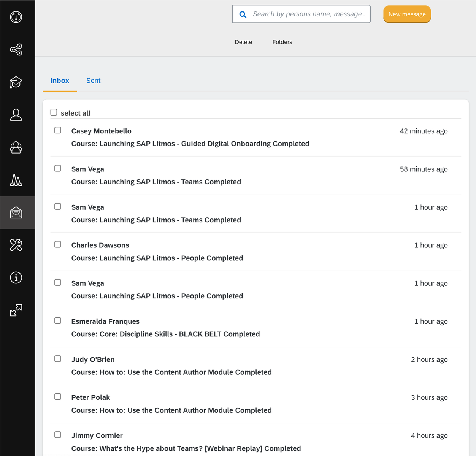Click the search input field
This screenshot has width=476, height=456.
point(308,14)
